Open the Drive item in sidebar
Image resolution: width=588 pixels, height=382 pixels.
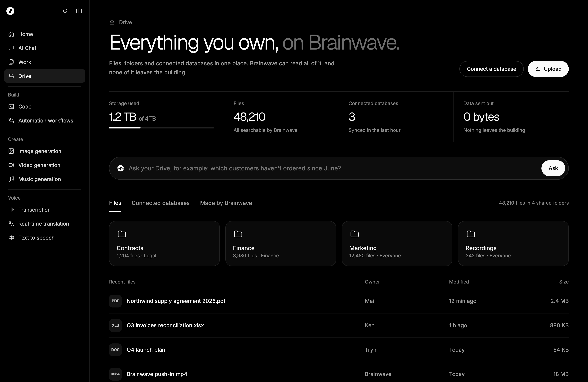(45, 76)
